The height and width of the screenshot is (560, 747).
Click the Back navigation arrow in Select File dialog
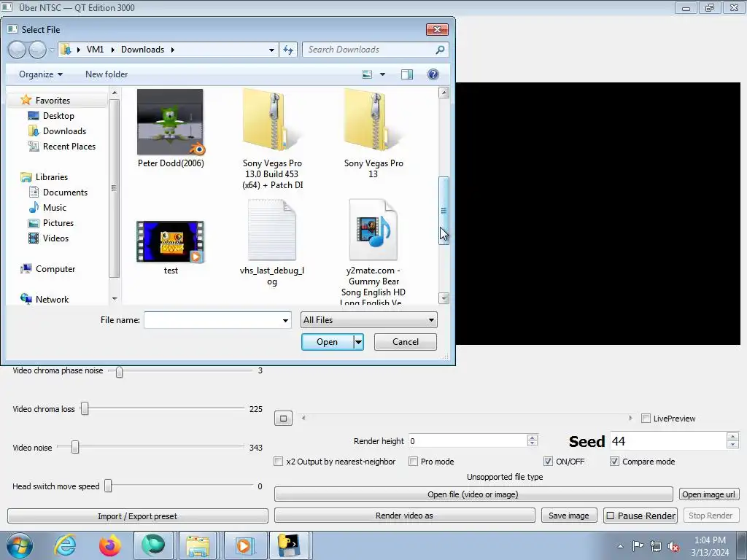click(18, 50)
